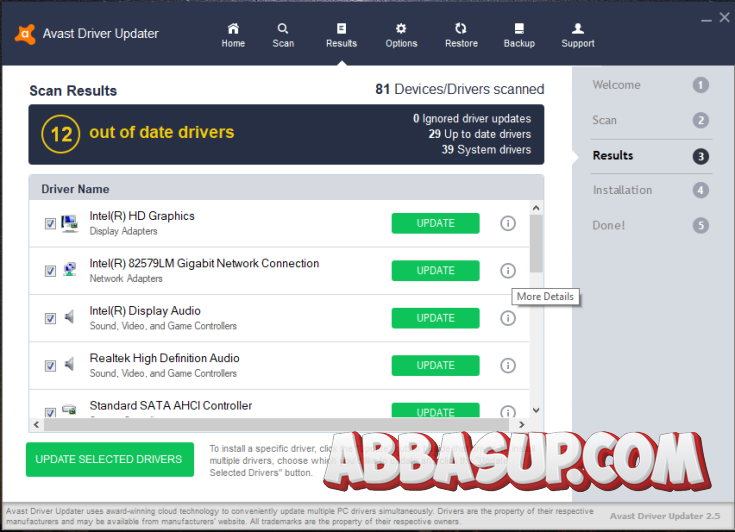
Task: Uncheck the Intel(R) HD Graphics checkbox
Action: [50, 224]
